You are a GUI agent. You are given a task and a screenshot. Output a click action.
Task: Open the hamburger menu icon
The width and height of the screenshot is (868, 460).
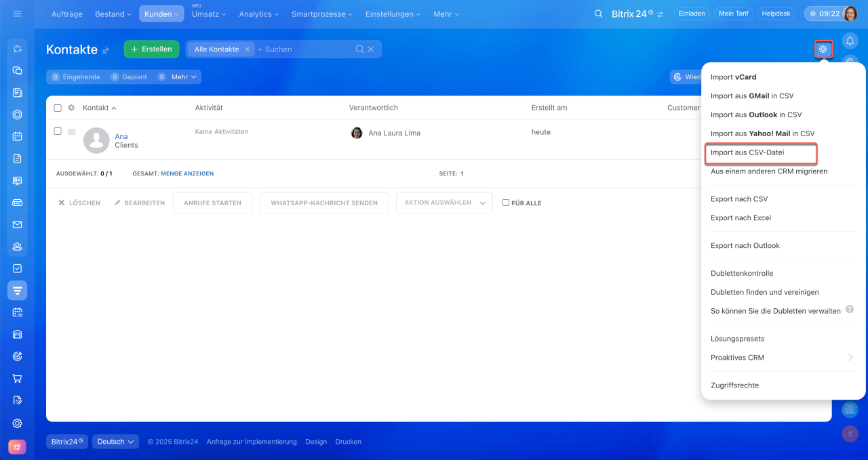(17, 14)
